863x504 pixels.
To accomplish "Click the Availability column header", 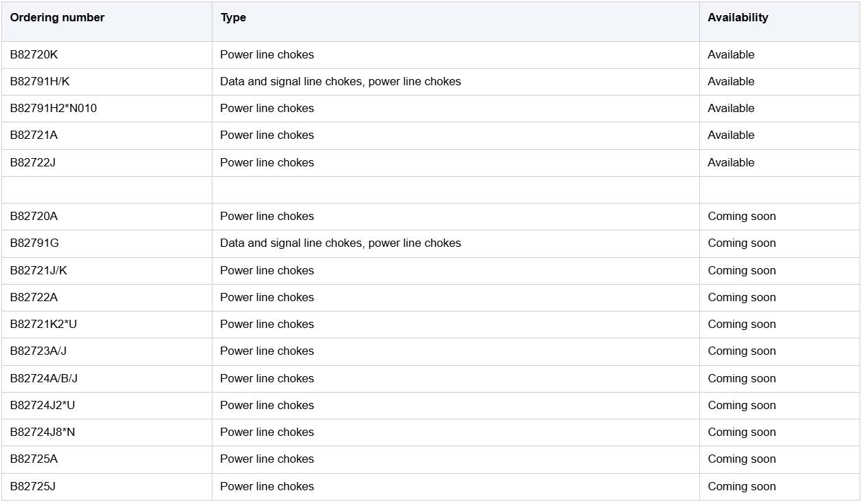I will [x=738, y=18].
